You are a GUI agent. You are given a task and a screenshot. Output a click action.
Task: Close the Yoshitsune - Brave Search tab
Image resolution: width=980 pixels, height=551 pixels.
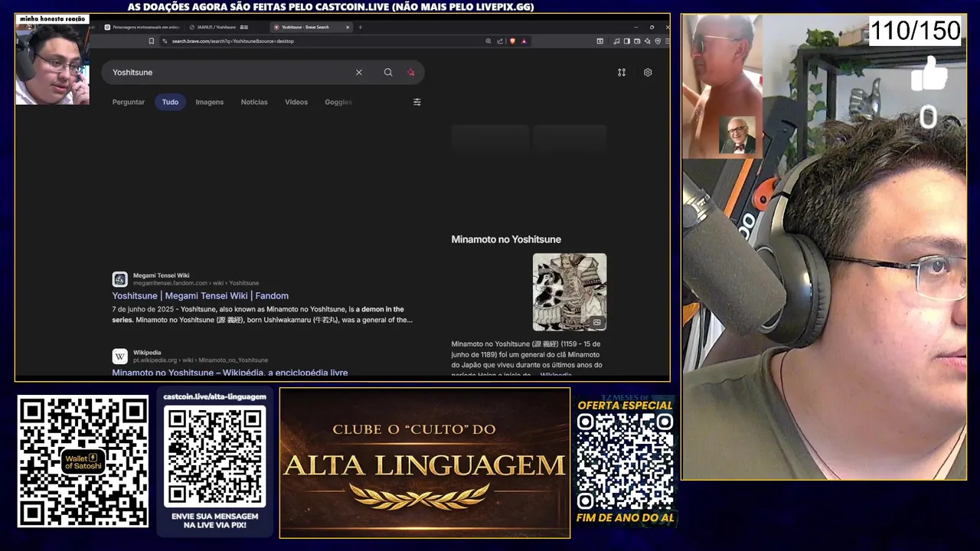click(x=348, y=27)
